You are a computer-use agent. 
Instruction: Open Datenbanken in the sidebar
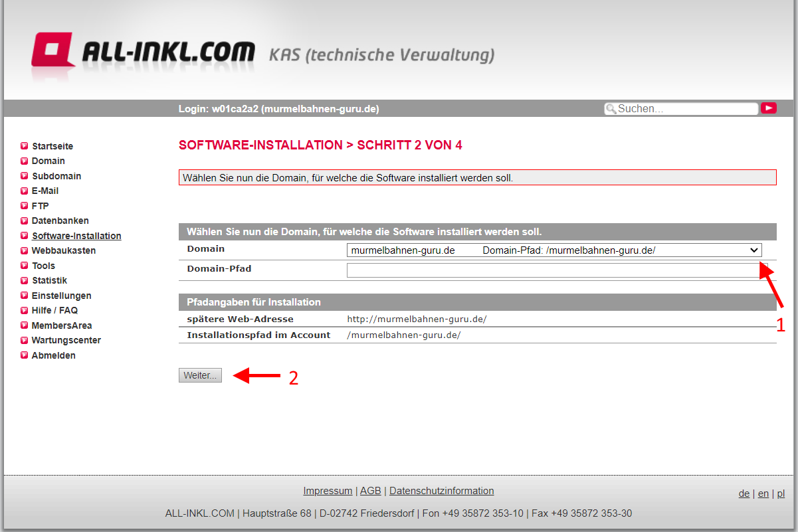(x=60, y=221)
